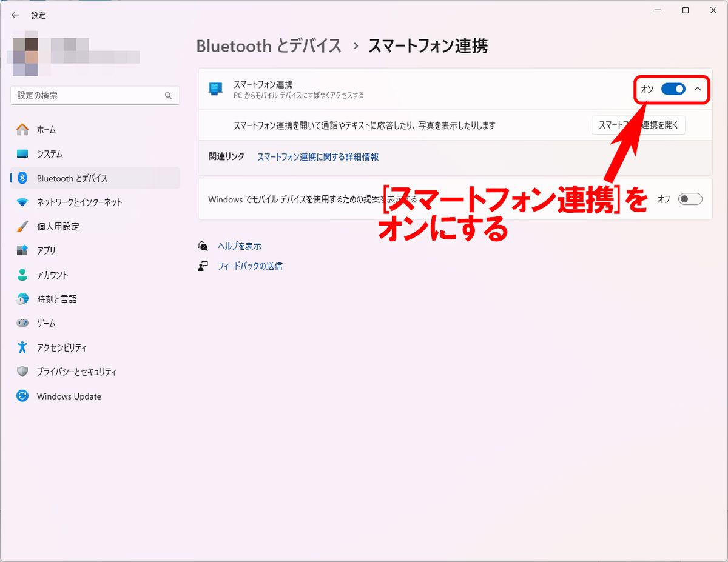The width and height of the screenshot is (728, 562).
Task: Click フィードバックの送信 link
Action: pos(250,266)
